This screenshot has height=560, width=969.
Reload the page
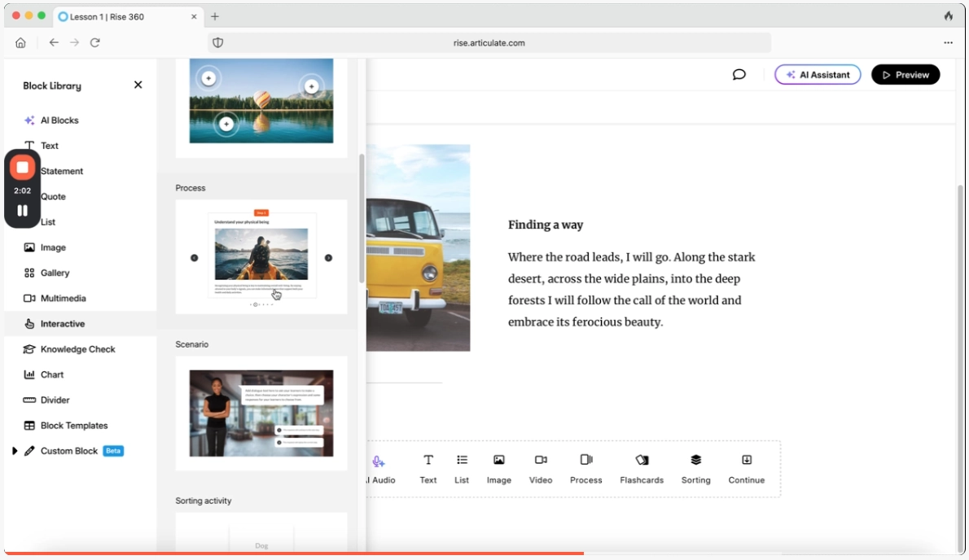coord(95,42)
